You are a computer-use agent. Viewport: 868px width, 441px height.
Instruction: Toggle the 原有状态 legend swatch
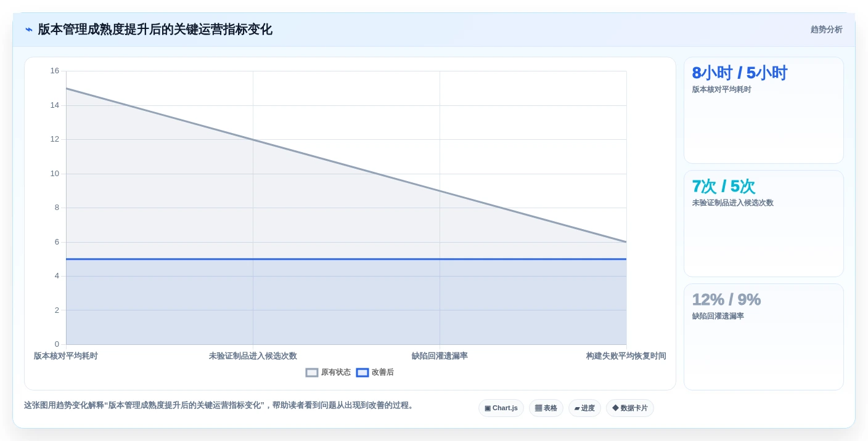point(312,373)
